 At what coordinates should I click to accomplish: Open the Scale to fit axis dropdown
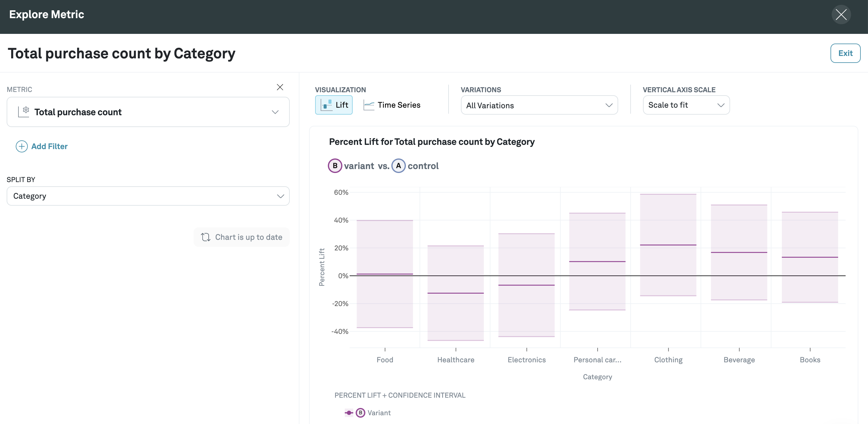686,105
